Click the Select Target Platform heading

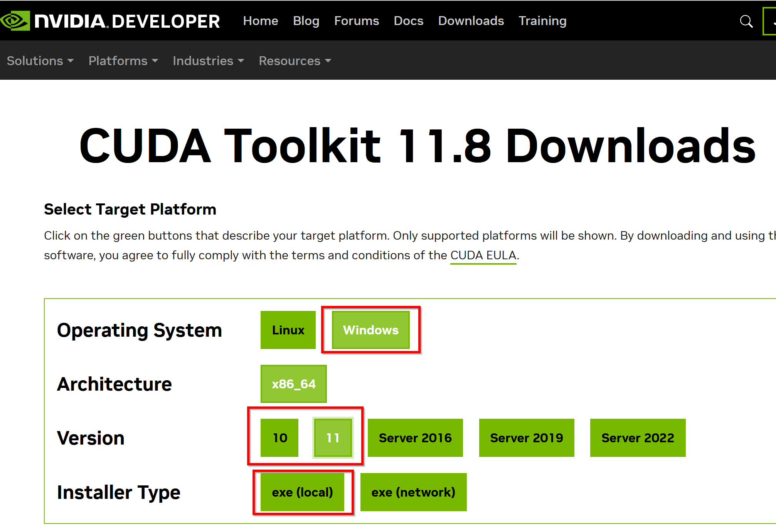(x=130, y=209)
